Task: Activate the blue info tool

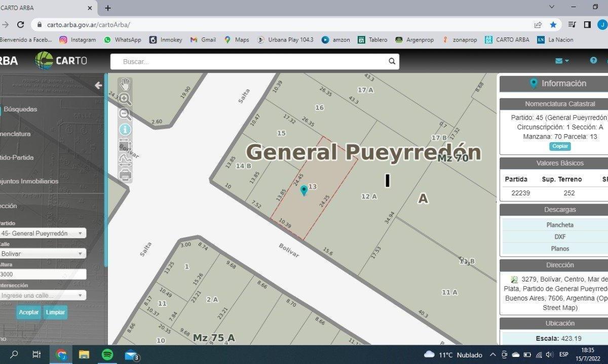Action: click(x=125, y=130)
